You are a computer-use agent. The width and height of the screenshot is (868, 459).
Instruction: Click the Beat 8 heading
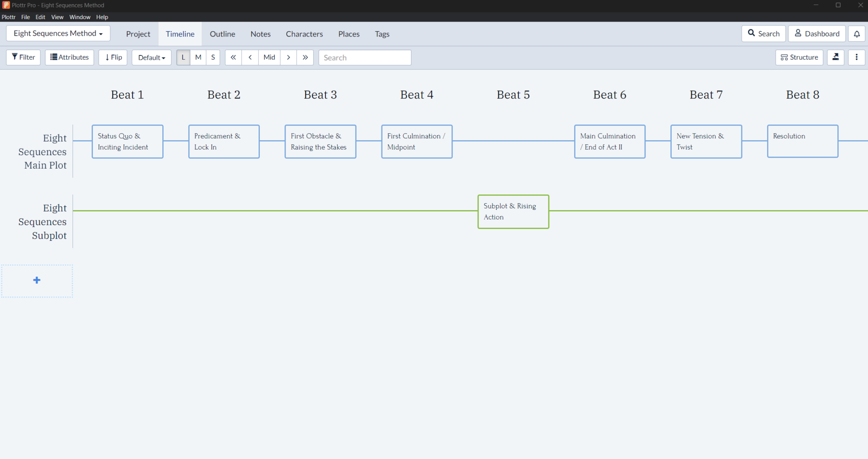click(803, 95)
